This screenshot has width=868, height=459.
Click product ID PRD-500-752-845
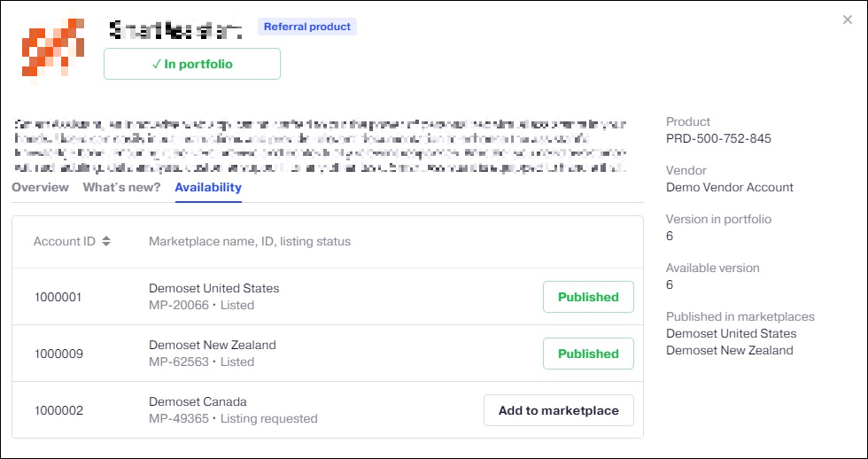pyautogui.click(x=718, y=138)
